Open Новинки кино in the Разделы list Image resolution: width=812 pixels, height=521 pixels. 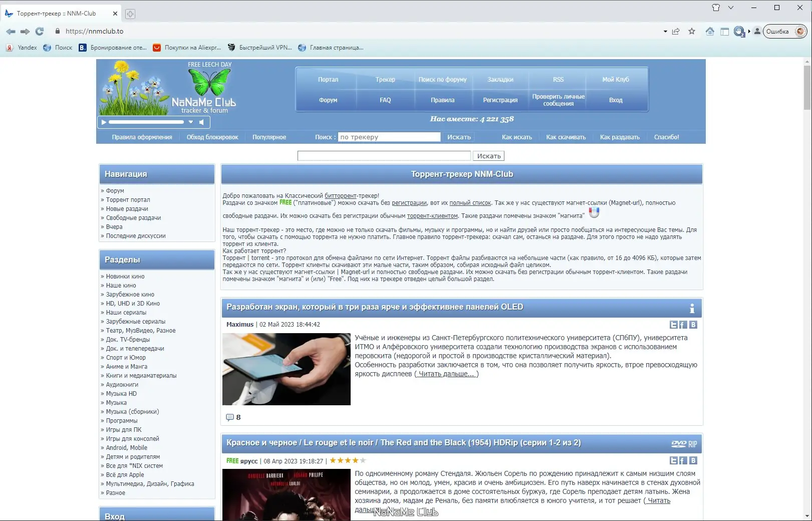[x=125, y=277]
